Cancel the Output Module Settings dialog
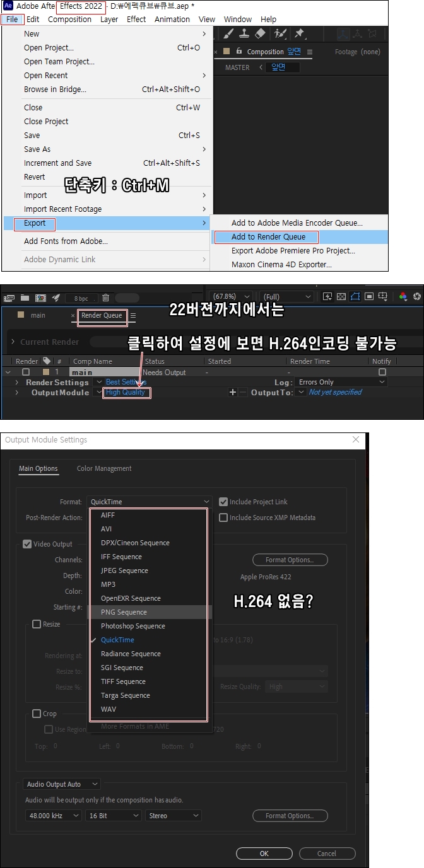The height and width of the screenshot is (868, 424). (x=327, y=854)
